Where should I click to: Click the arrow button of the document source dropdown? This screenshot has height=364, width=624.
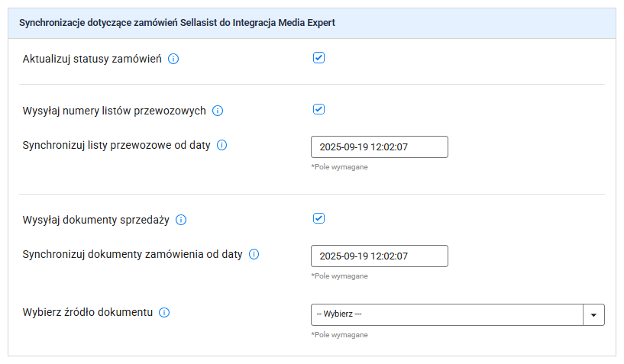click(593, 314)
